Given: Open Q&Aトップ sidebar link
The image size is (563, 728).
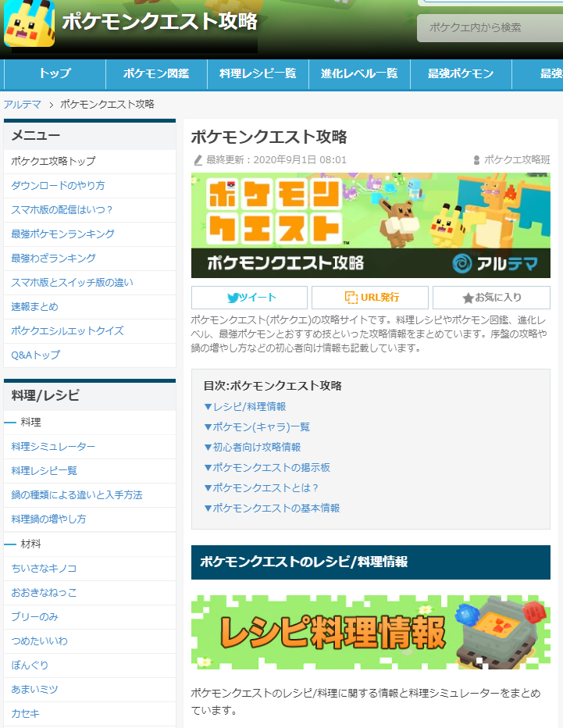Looking at the screenshot, I should (90, 355).
